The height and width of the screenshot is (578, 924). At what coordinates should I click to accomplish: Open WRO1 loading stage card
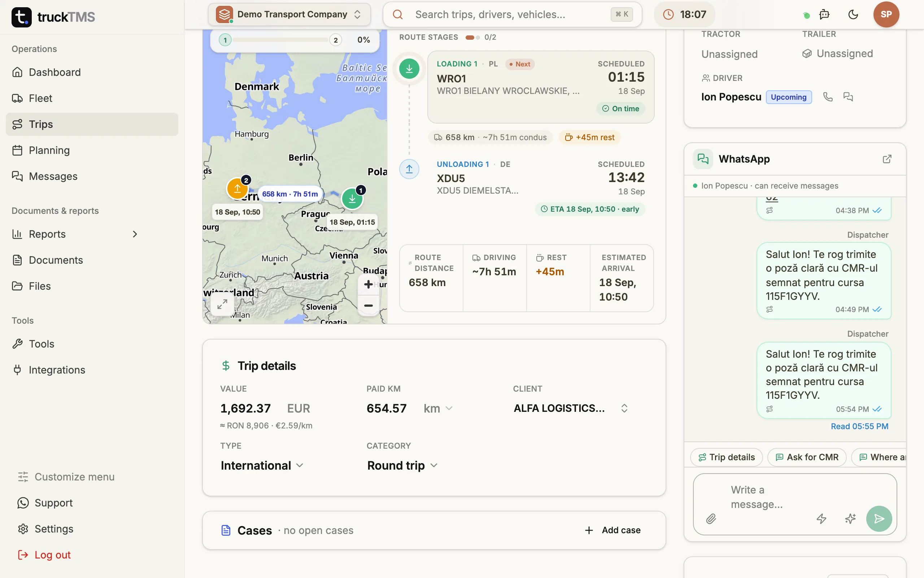tap(541, 87)
